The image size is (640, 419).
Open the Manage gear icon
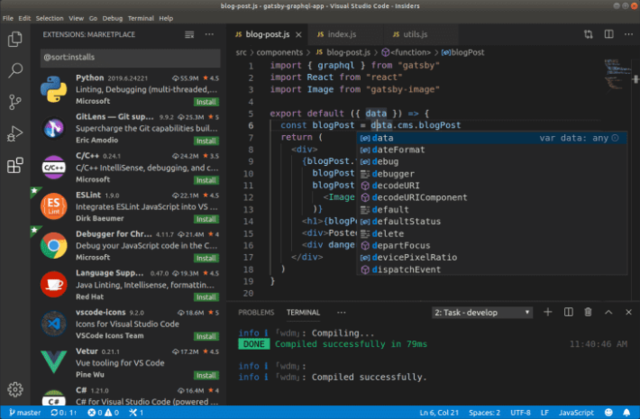[x=15, y=388]
